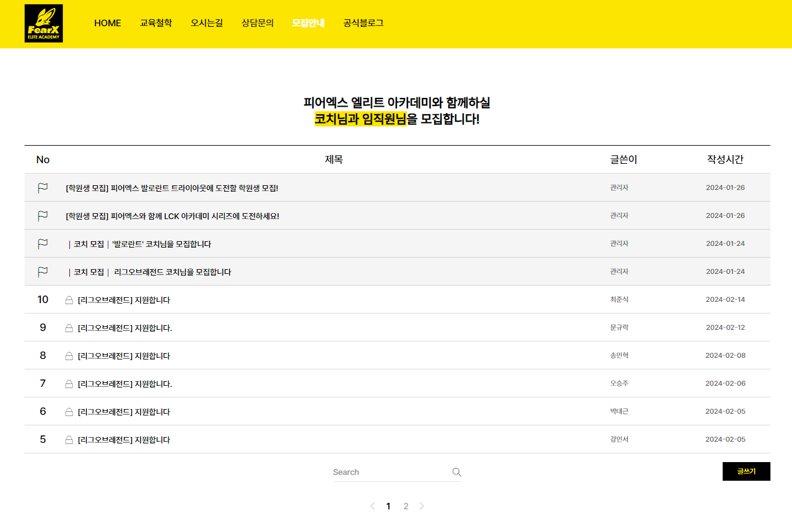This screenshot has height=532, width=792.
Task: Click the lock icon on post number 5
Action: pyautogui.click(x=69, y=440)
